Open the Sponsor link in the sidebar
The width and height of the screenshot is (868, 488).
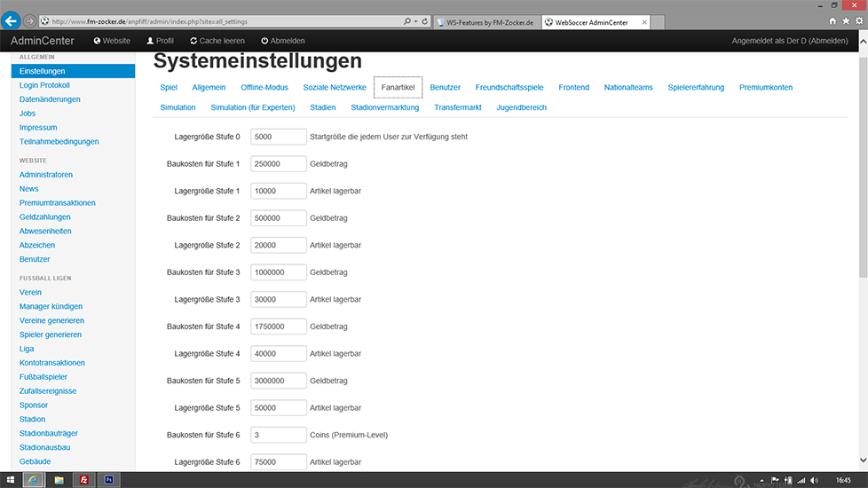tap(34, 405)
